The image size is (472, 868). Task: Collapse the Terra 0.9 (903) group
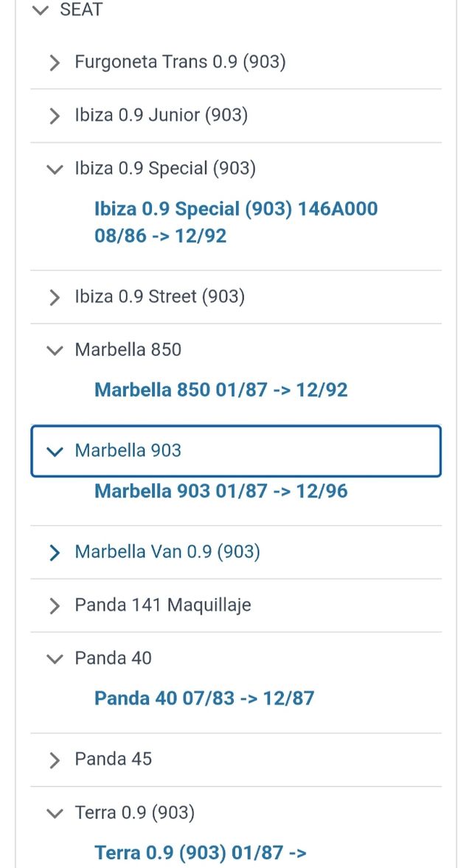pos(54,813)
